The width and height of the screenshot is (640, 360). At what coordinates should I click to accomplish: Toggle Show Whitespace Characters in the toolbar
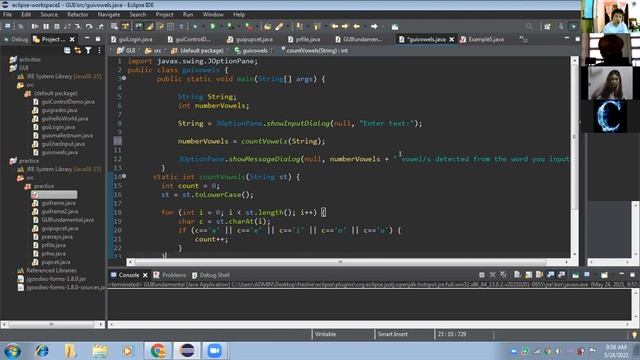click(181, 27)
